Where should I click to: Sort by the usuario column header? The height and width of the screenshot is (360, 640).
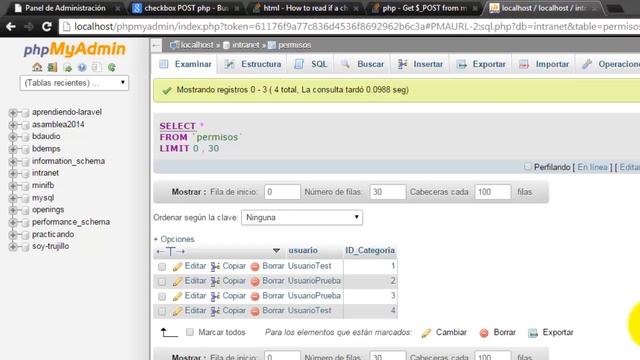302,250
